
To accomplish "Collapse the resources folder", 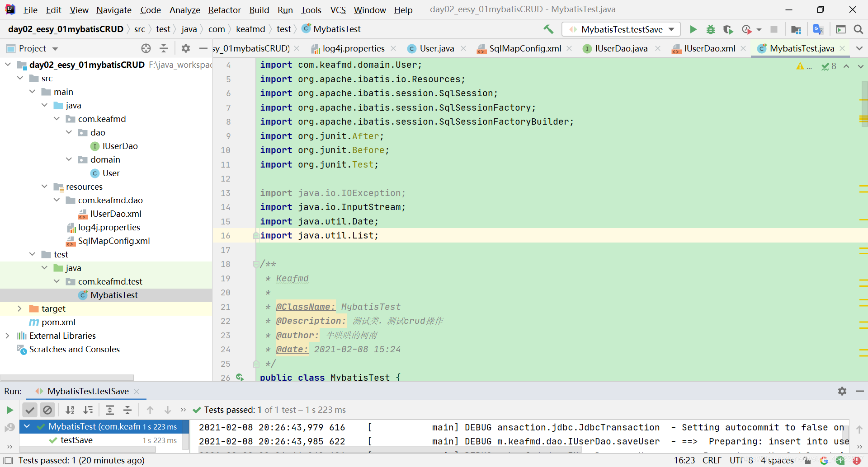I will coord(44,187).
